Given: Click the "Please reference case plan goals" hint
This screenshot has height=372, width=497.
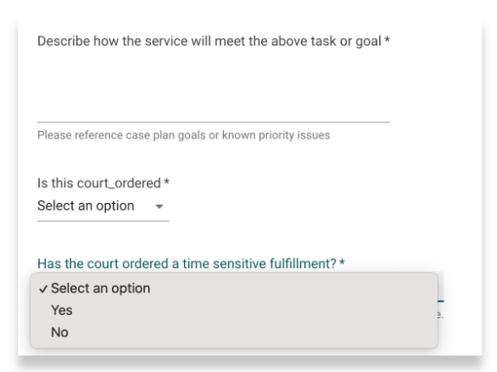Looking at the screenshot, I should pyautogui.click(x=184, y=135).
